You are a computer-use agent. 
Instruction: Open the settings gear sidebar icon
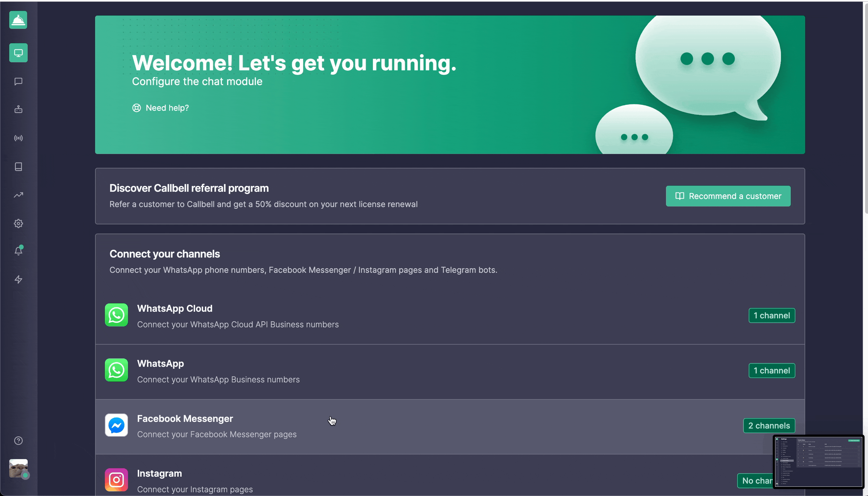pyautogui.click(x=18, y=223)
